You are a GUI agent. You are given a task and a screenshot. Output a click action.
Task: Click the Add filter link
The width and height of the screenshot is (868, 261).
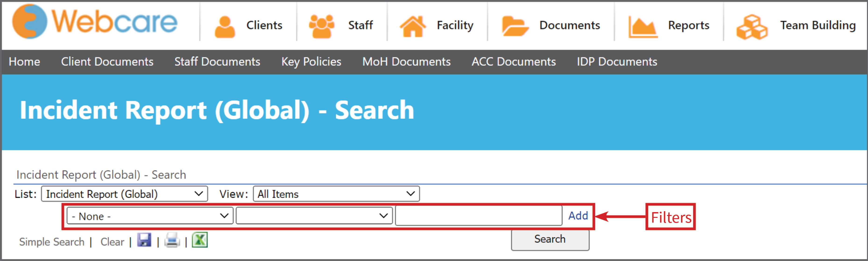point(578,215)
